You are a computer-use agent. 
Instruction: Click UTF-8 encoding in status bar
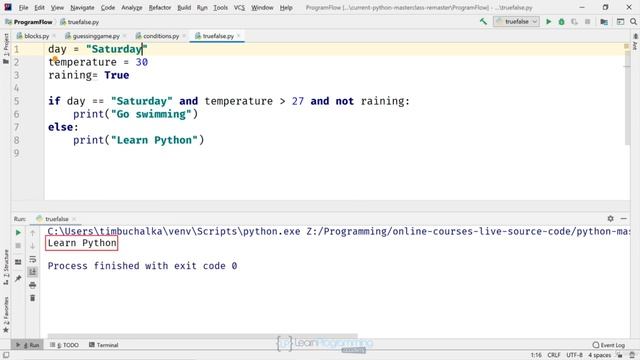click(x=574, y=355)
